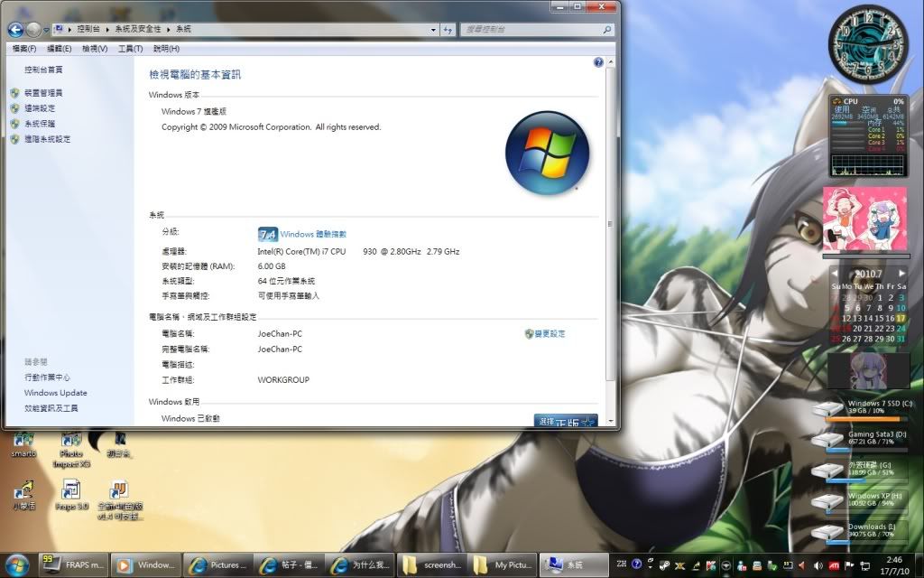924x578 pixels.
Task: Refresh the address bar location
Action: coord(448,30)
